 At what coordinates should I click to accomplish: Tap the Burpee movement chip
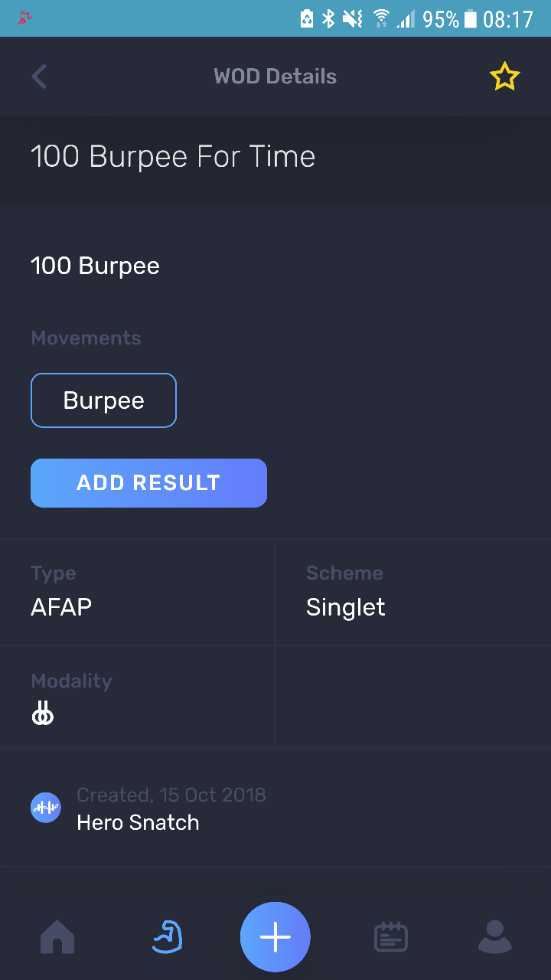[103, 400]
